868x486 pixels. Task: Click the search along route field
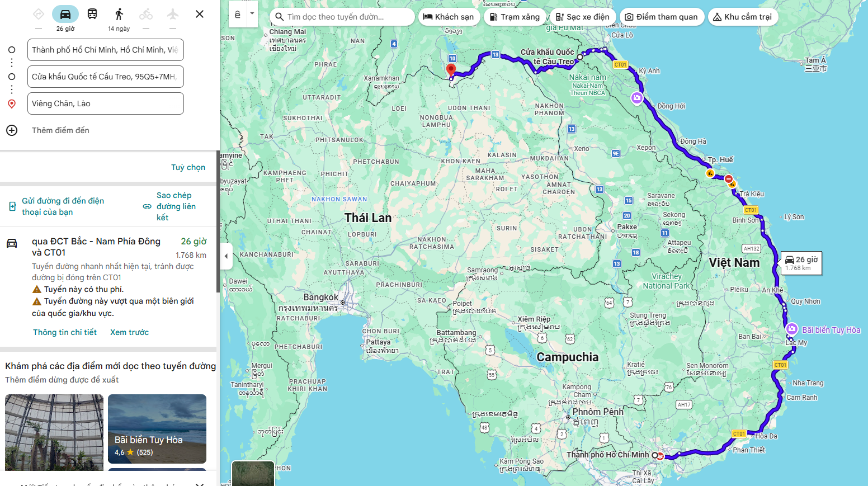342,17
